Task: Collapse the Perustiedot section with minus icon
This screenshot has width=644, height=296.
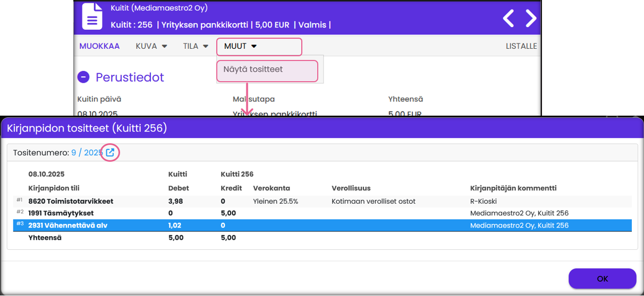Action: pos(83,77)
